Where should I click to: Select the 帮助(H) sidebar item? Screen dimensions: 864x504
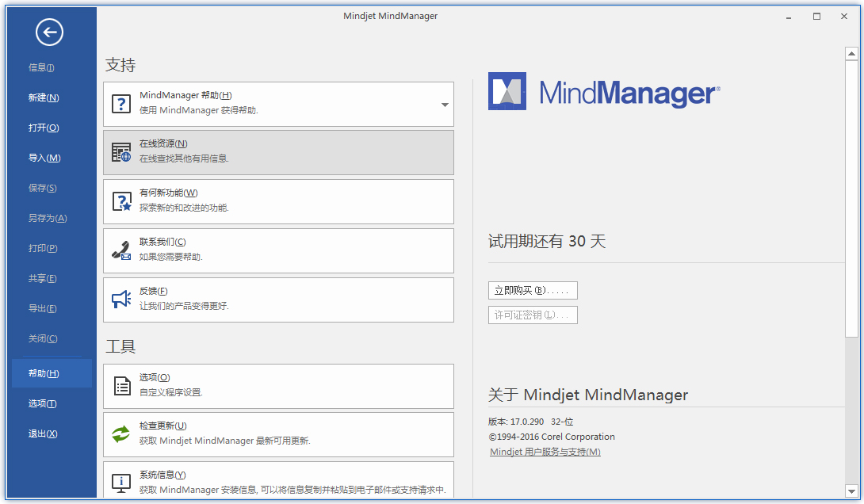click(x=52, y=373)
